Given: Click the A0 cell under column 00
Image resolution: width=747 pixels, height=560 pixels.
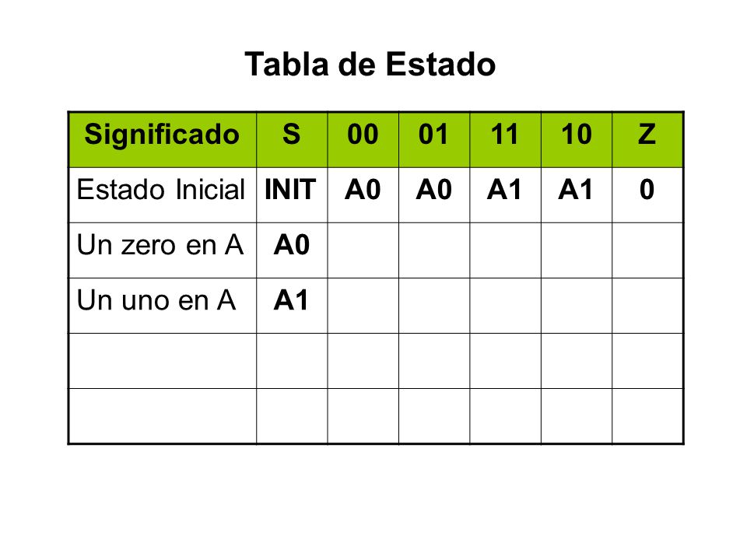Looking at the screenshot, I should click(x=363, y=194).
